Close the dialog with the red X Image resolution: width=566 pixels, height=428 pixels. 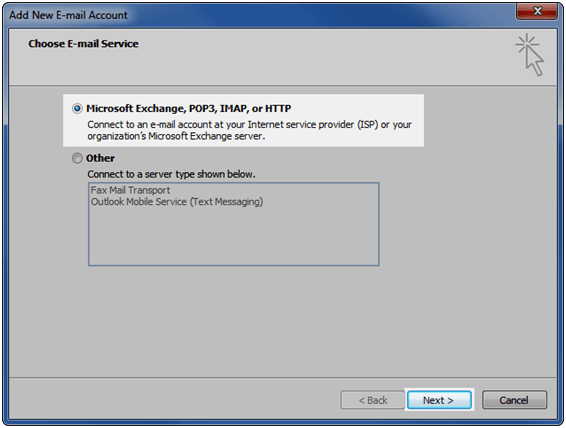pos(537,11)
